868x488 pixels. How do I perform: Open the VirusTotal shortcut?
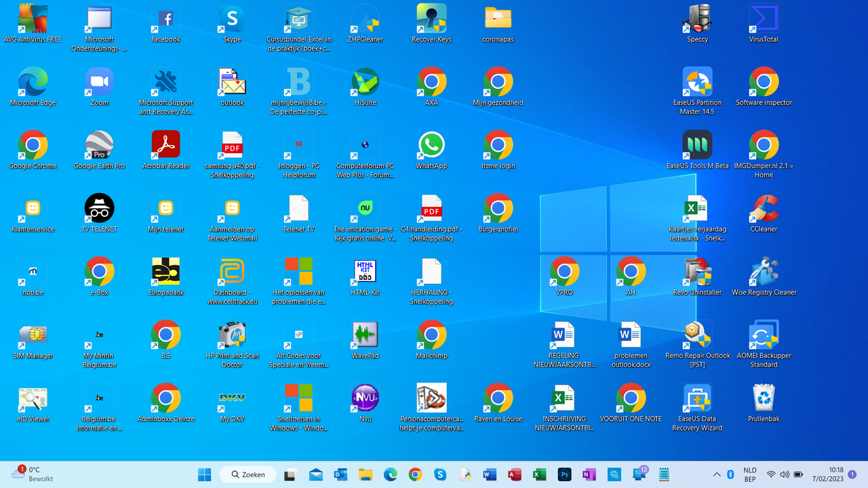click(764, 24)
